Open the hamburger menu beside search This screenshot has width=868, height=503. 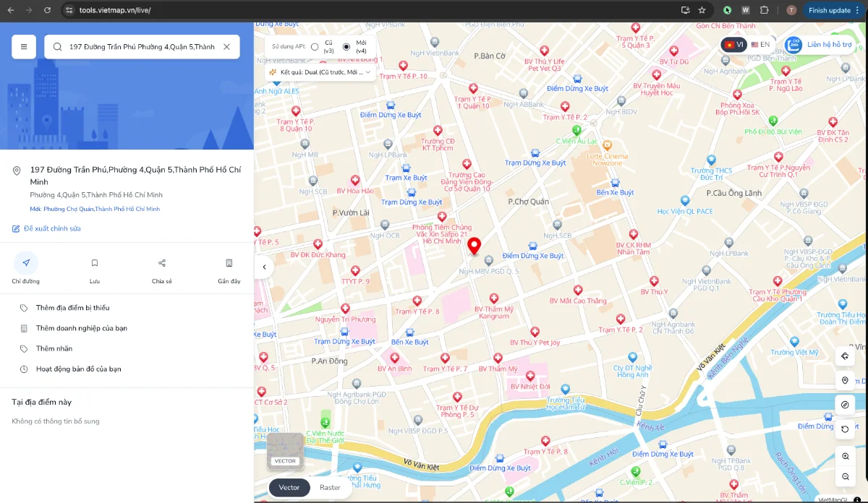coord(23,46)
